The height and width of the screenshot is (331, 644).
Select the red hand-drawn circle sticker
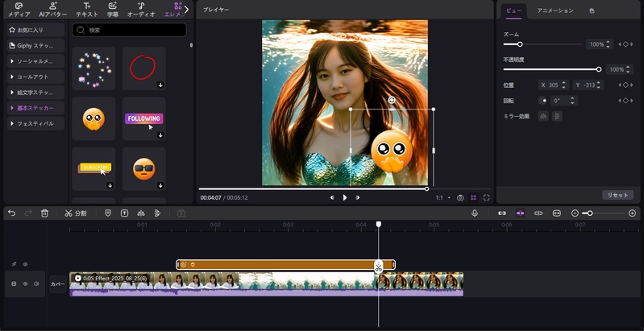click(143, 68)
